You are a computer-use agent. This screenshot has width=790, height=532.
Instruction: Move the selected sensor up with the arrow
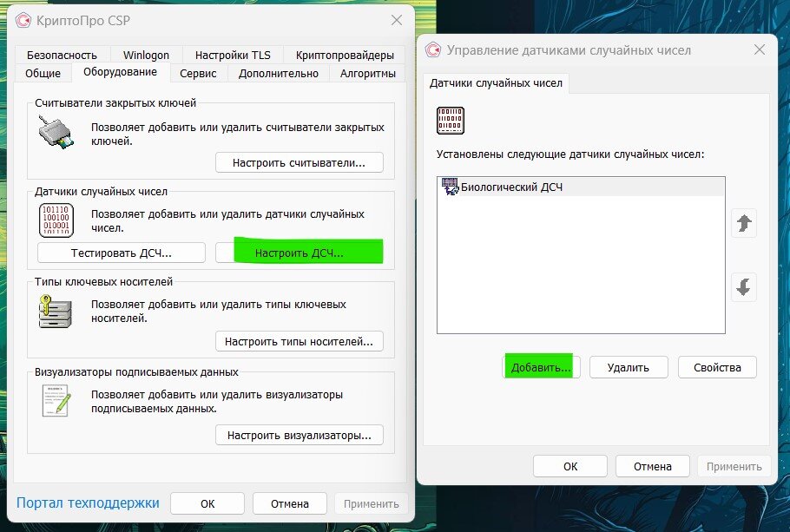click(744, 223)
